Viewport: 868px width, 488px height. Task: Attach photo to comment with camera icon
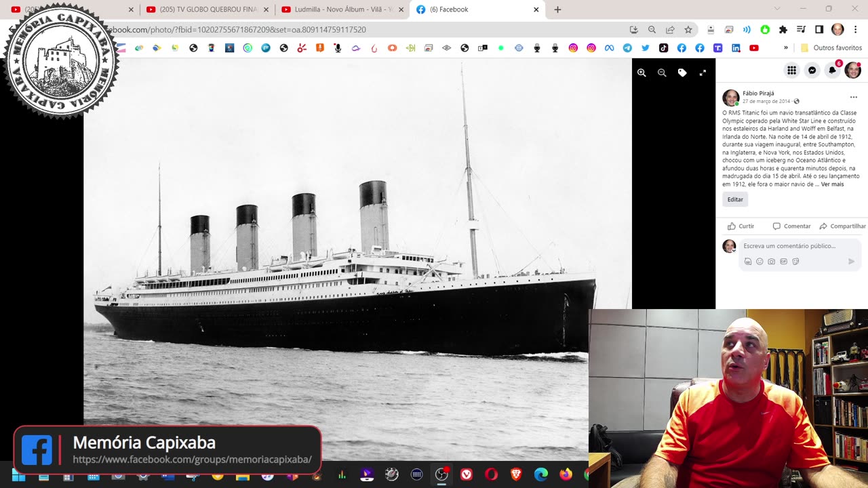click(772, 262)
